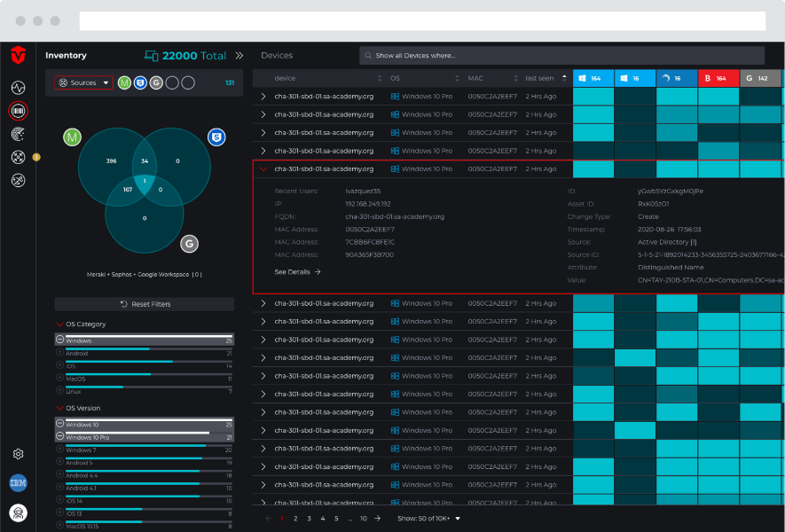Open the user profile avatar icon
This screenshot has height=532, width=785.
(18, 513)
